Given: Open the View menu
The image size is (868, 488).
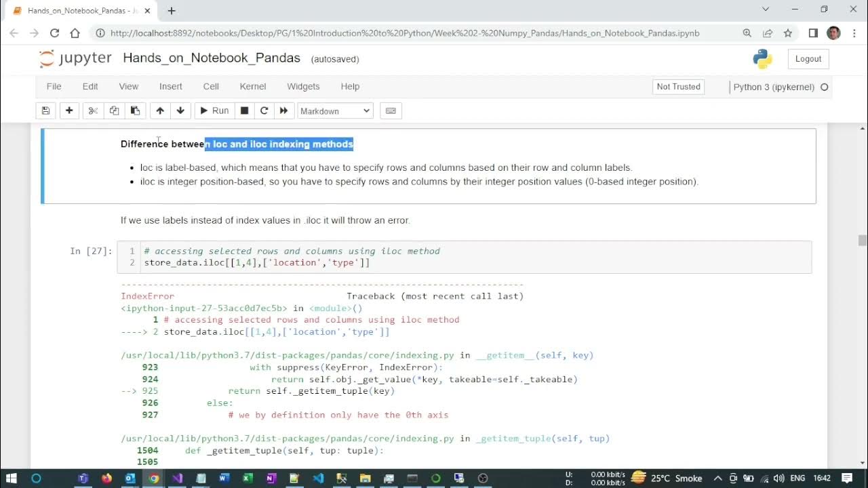Looking at the screenshot, I should [129, 86].
